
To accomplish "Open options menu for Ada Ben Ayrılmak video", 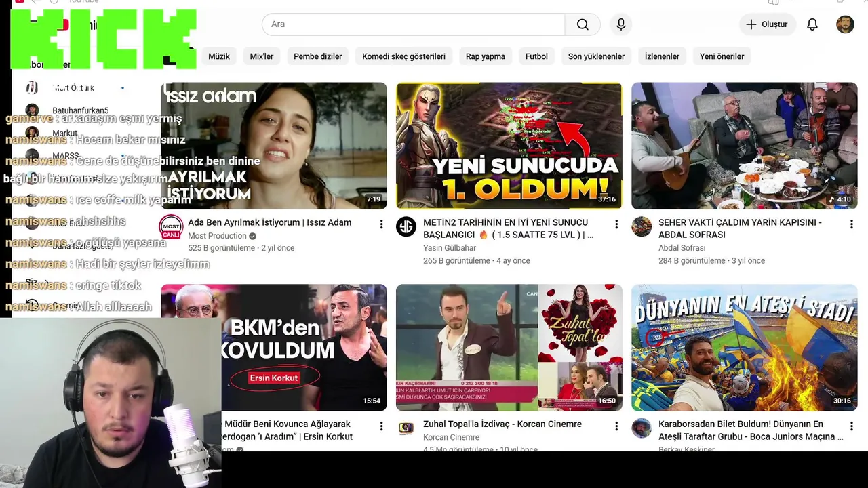I will pyautogui.click(x=381, y=224).
